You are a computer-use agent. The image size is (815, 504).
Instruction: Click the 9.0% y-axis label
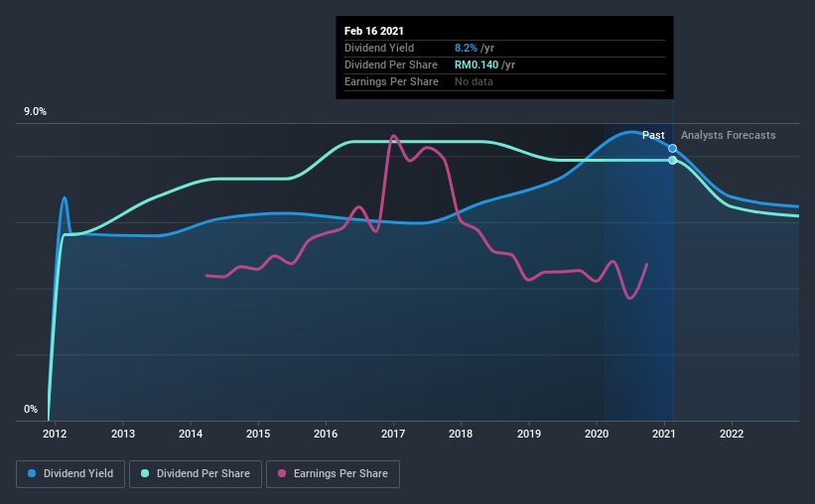point(35,112)
